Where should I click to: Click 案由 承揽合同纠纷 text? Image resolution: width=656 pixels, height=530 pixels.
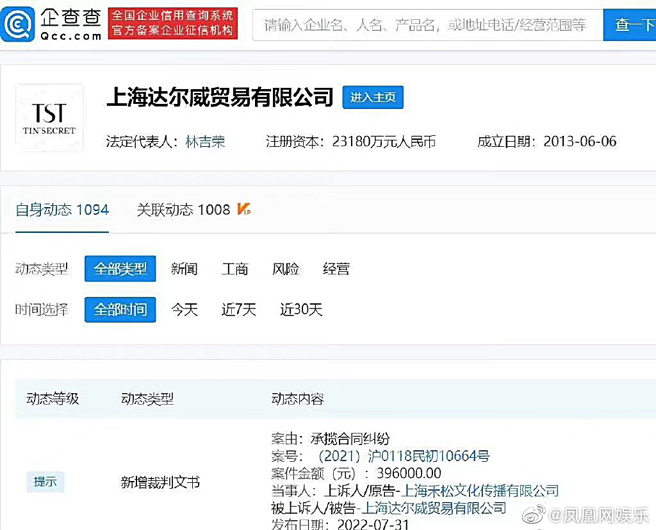point(331,438)
